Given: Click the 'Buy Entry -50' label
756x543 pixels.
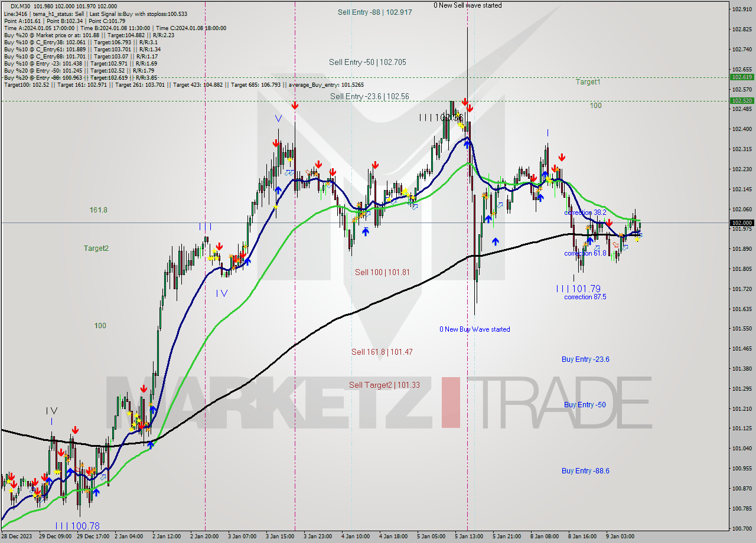Looking at the screenshot, I should point(585,405).
